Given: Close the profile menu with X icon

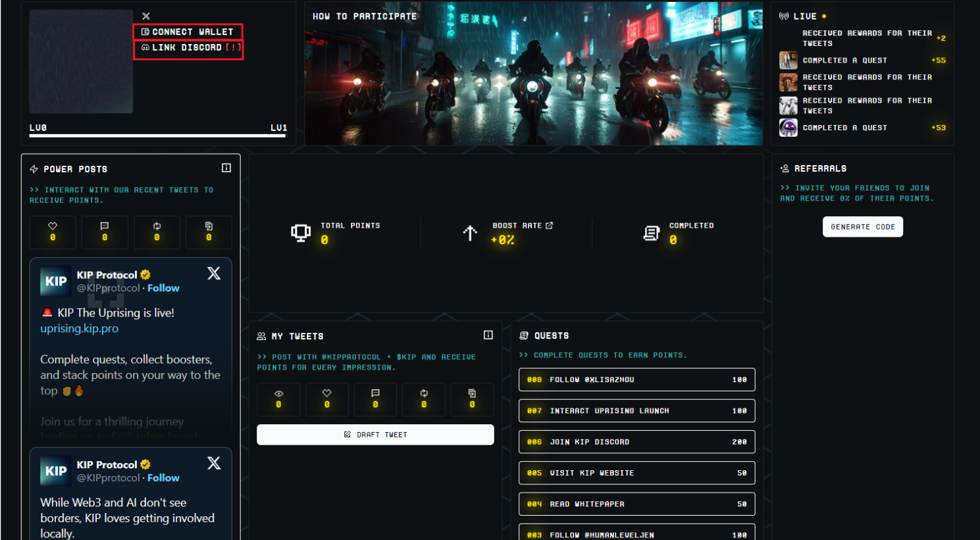Looking at the screenshot, I should (x=146, y=16).
